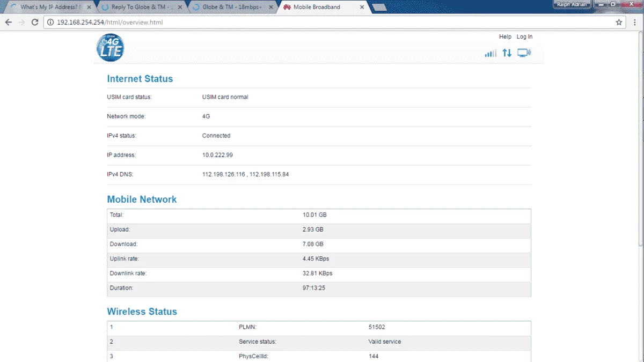
Task: Click the Internet Status heading
Action: (140, 79)
